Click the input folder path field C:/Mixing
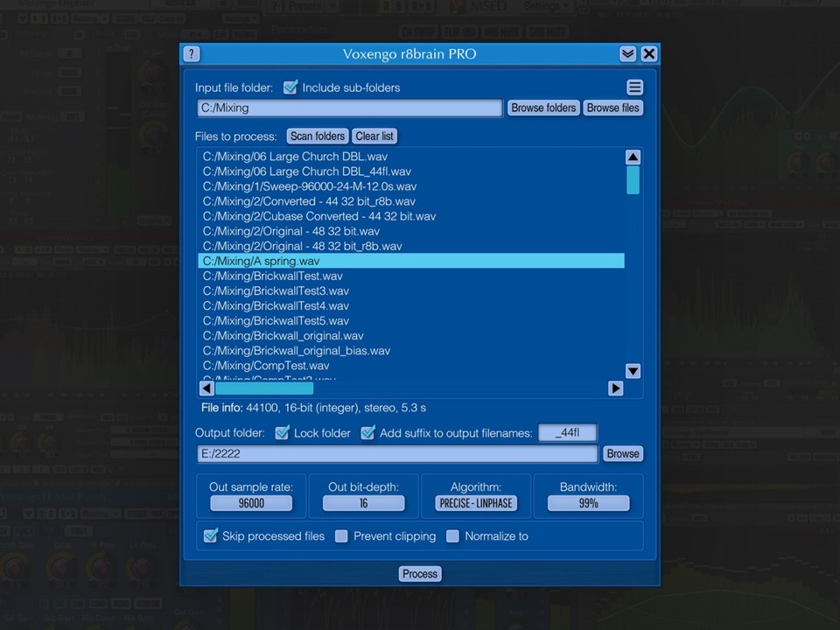 [349, 108]
